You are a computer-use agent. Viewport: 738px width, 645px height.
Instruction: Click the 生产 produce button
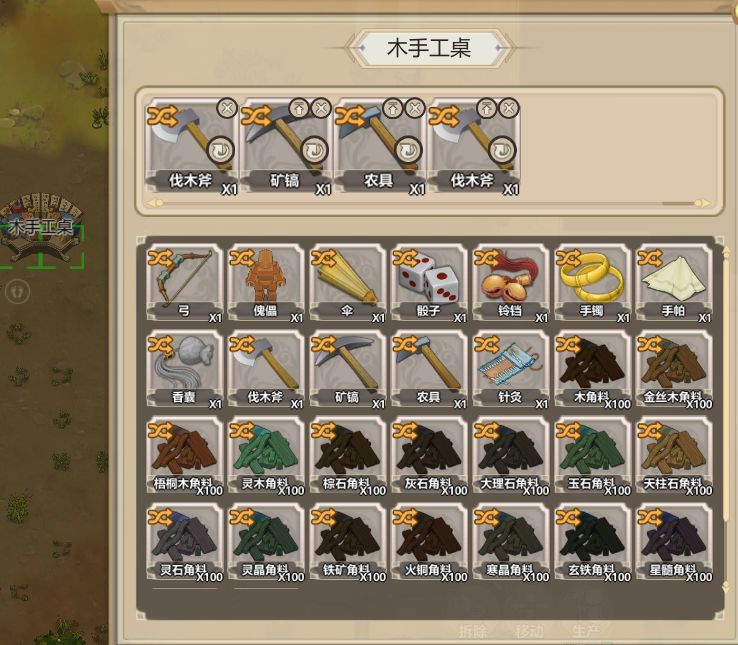pyautogui.click(x=586, y=631)
